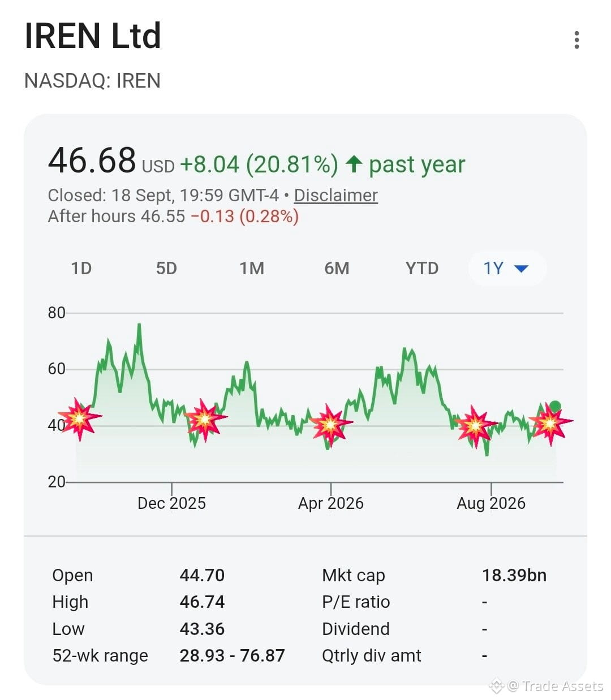Image resolution: width=611 pixels, height=700 pixels.
Task: Click the rightmost explosion marker on chart
Action: (x=550, y=423)
